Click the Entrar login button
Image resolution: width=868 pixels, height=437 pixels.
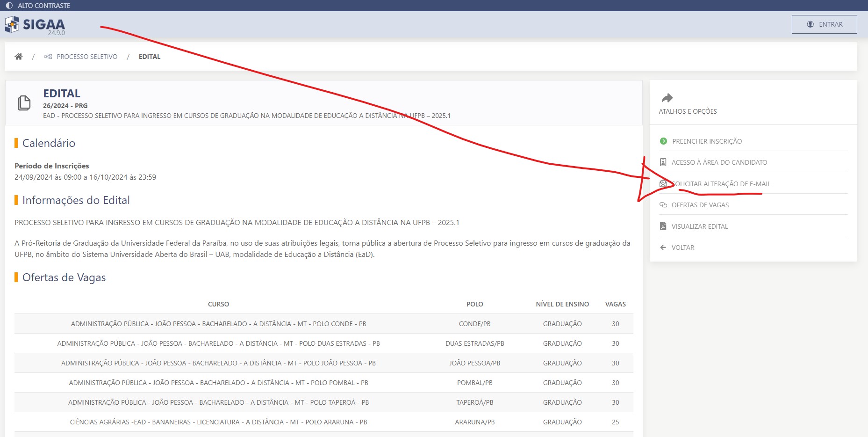(x=824, y=24)
